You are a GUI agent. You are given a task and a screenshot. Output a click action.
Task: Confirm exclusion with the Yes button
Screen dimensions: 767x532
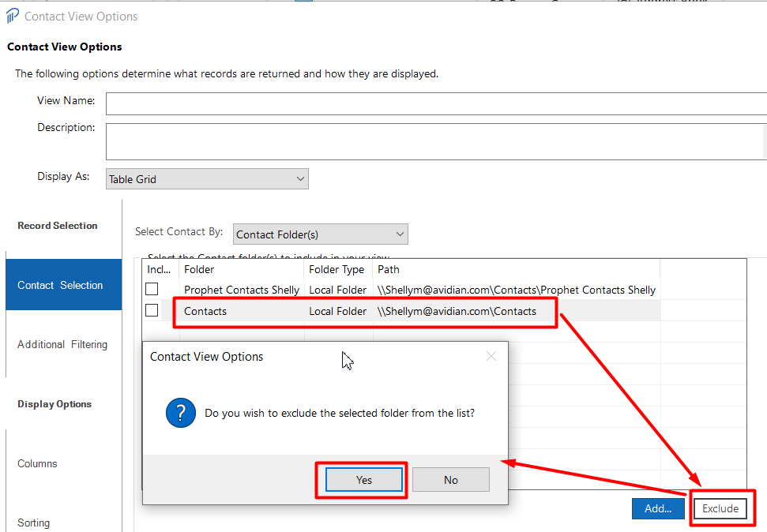click(364, 480)
